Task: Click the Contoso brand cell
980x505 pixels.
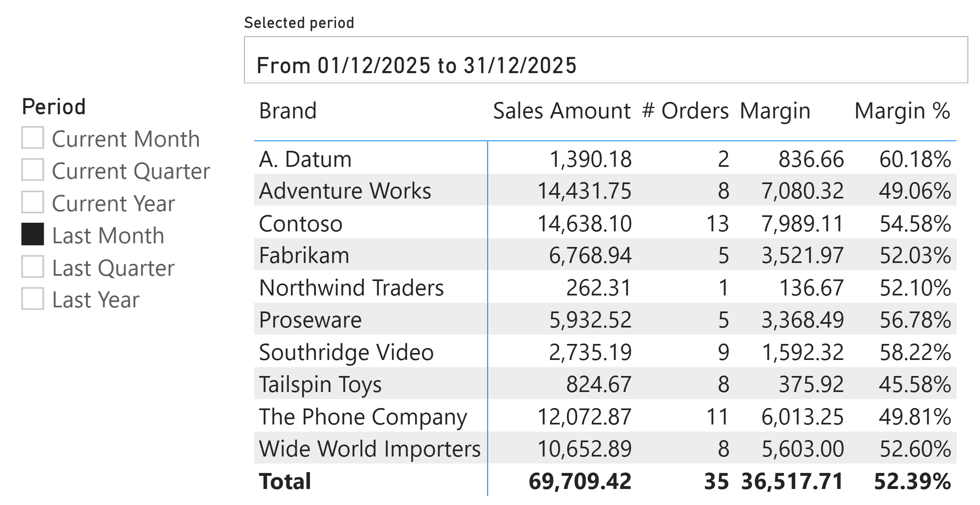Action: [300, 224]
